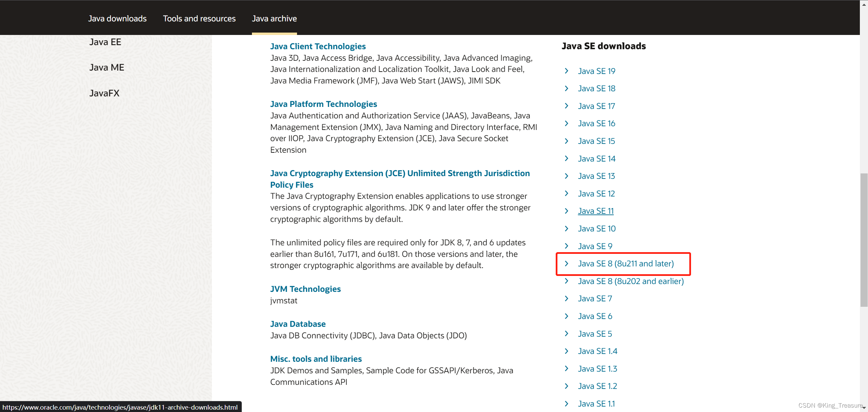Click the chevron icon beside Java SE 11
Viewport: 868px width, 412px height.
pos(567,211)
